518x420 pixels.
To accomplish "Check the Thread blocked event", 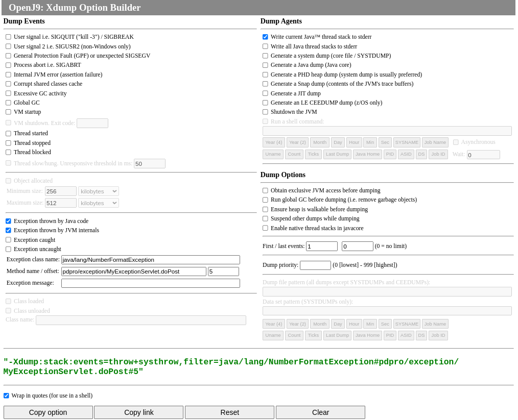I will click(8, 152).
